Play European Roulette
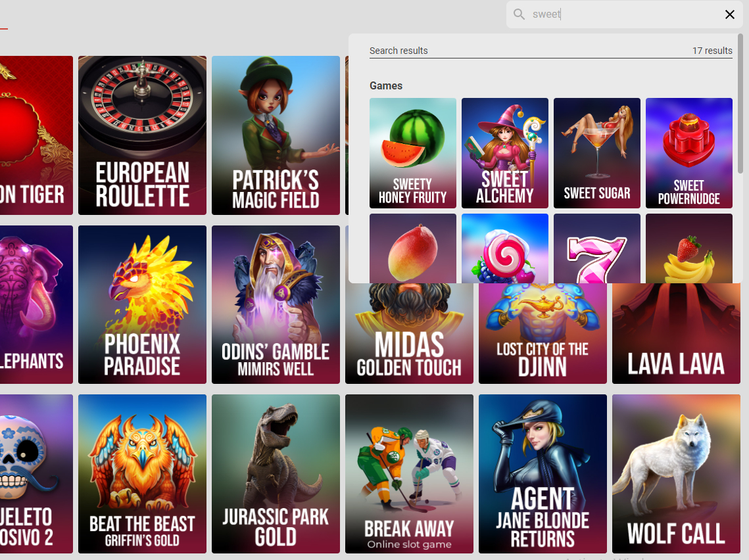Image resolution: width=749 pixels, height=560 pixels. click(142, 135)
